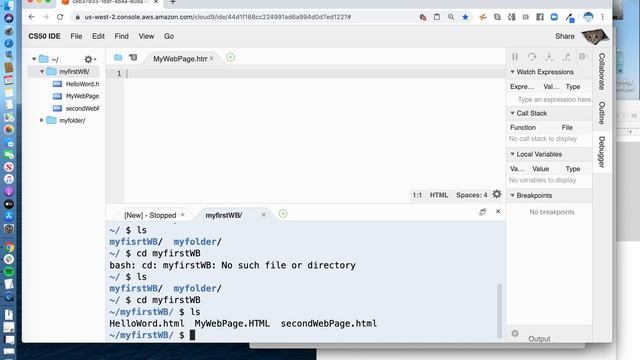The height and width of the screenshot is (360, 640).
Task: Pause execution in debugger panel
Action: point(515,57)
